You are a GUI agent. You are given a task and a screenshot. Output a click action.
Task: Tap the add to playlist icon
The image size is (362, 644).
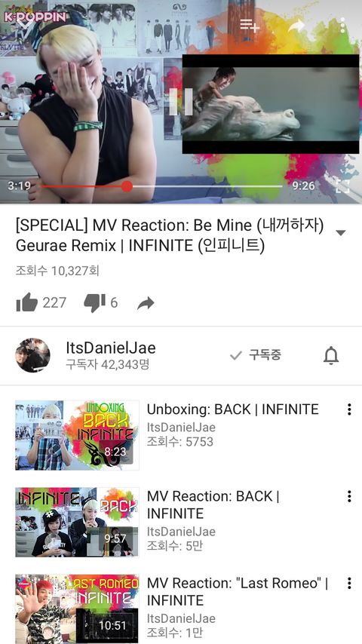(250, 26)
